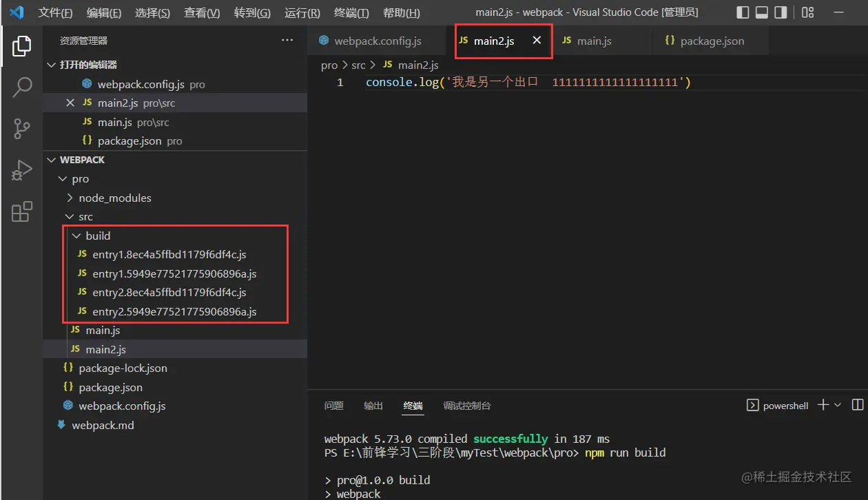Open package-lock.json in the file tree

click(175, 368)
